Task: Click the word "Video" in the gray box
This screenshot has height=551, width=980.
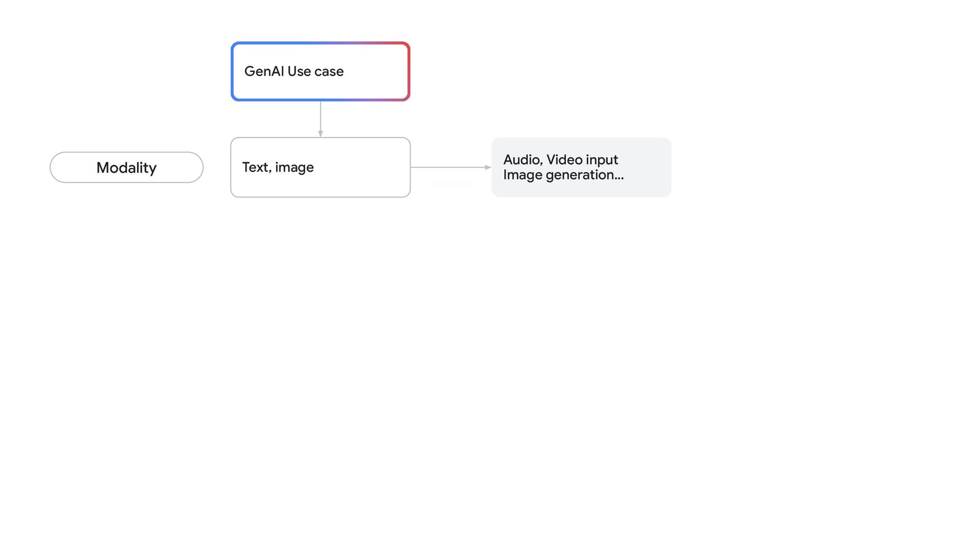Action: 565,160
